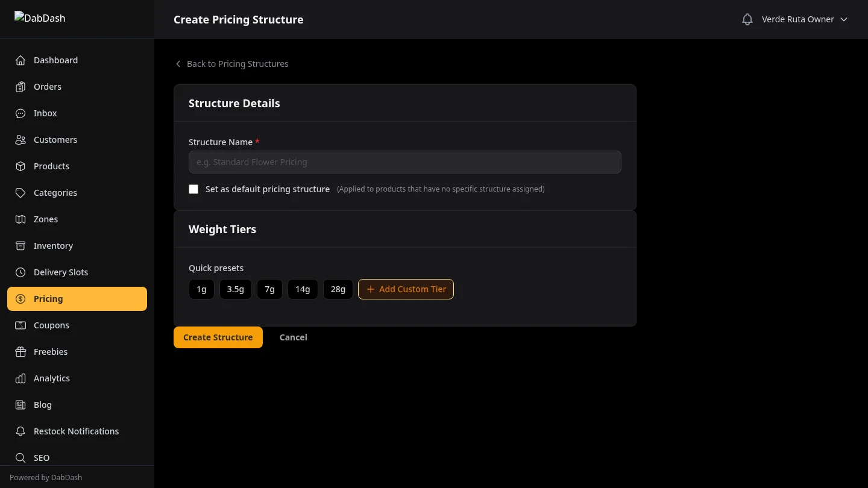Image resolution: width=868 pixels, height=488 pixels.
Task: Open the Dashboard icon in sidebar
Action: coord(20,60)
